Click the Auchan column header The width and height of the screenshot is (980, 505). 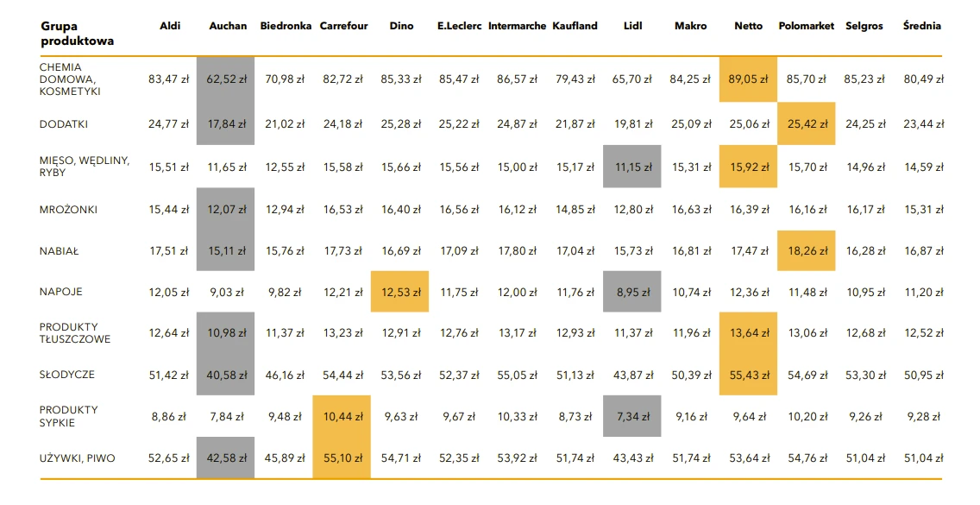[x=228, y=26]
